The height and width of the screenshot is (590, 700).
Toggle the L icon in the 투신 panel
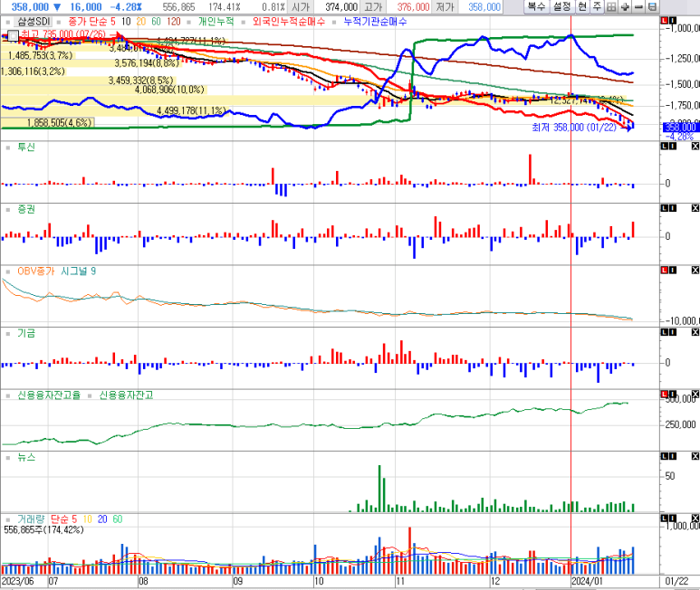pyautogui.click(x=665, y=147)
